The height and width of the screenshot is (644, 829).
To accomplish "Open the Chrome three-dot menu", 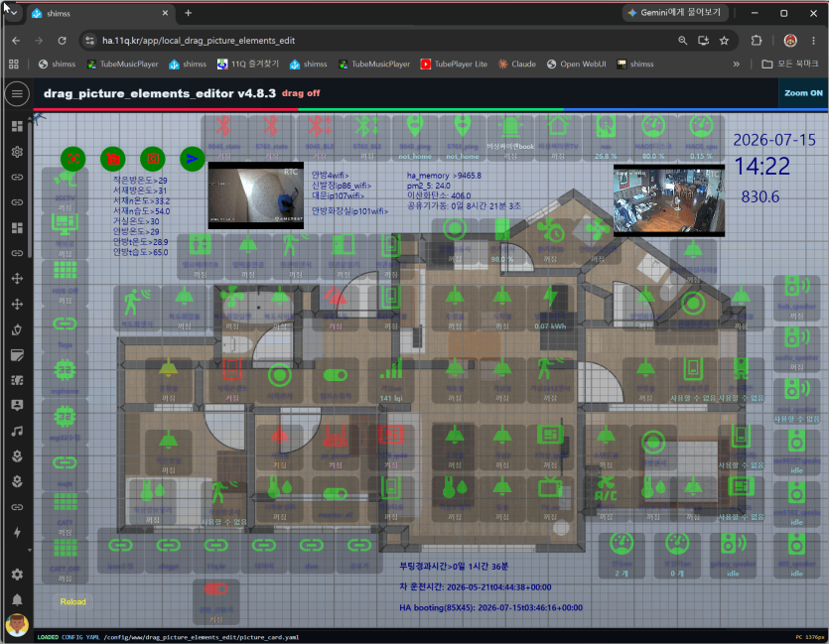I will 813,41.
